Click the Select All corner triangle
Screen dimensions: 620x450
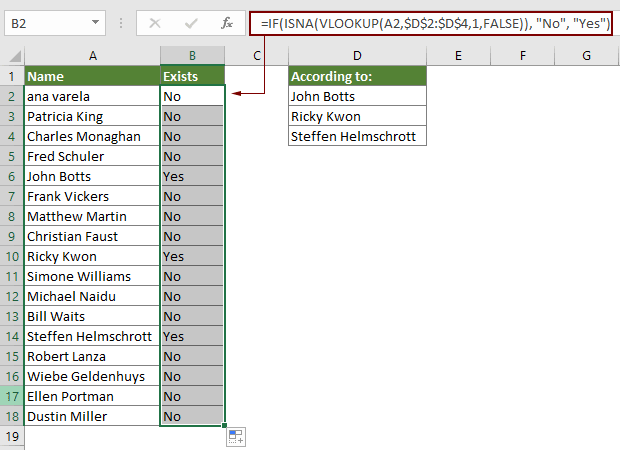(12, 55)
